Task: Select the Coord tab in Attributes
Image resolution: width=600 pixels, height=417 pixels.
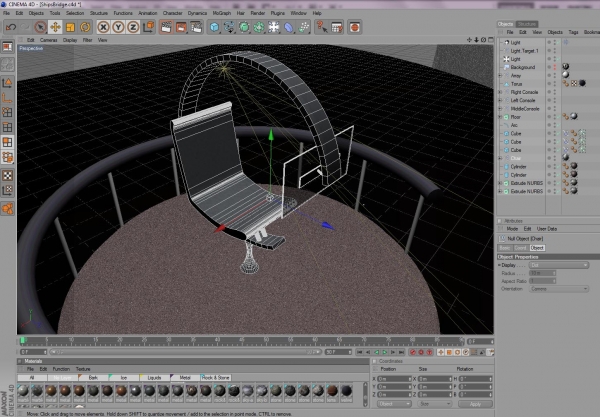Action: pos(520,248)
